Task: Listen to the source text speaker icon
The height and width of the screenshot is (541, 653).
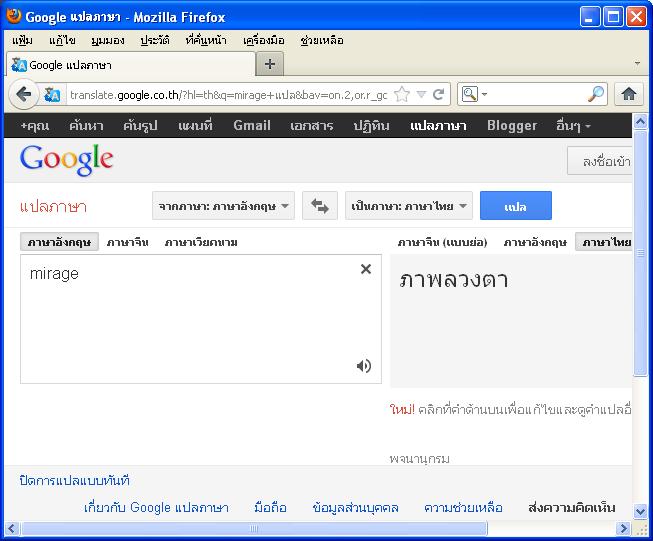Action: (364, 366)
